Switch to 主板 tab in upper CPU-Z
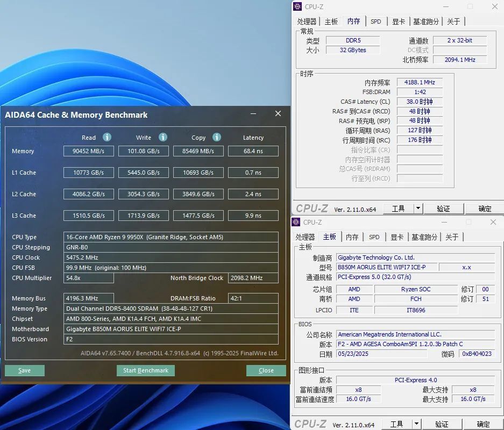504x430 pixels. tap(331, 21)
